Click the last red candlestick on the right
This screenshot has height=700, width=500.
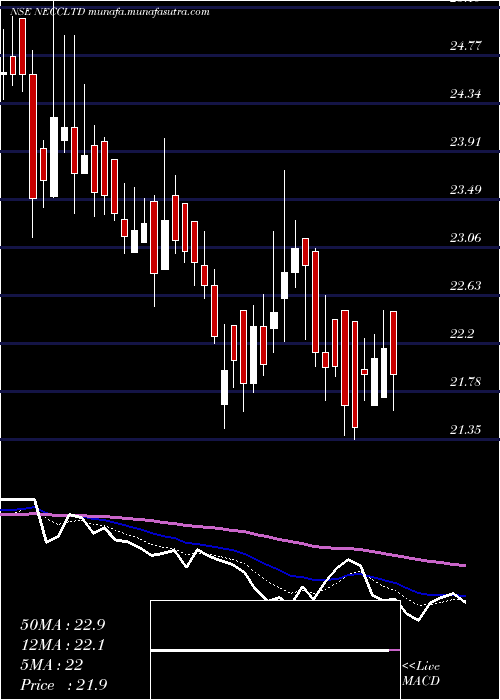coord(394,343)
